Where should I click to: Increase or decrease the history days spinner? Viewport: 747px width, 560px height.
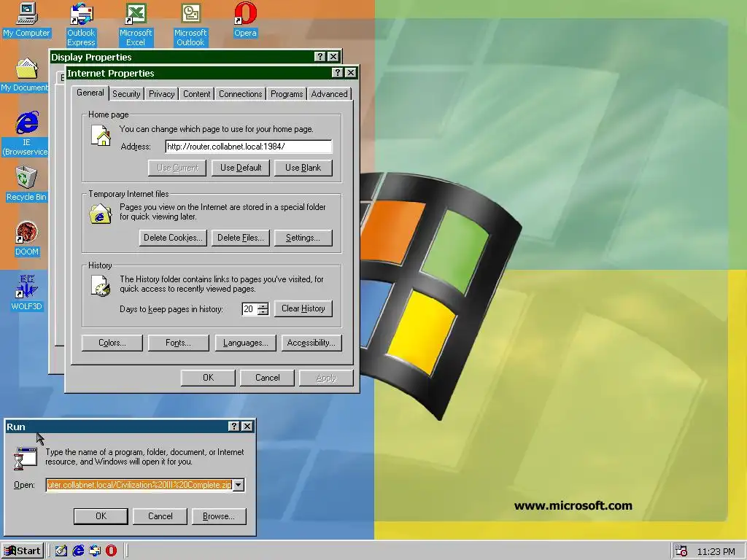263,309
